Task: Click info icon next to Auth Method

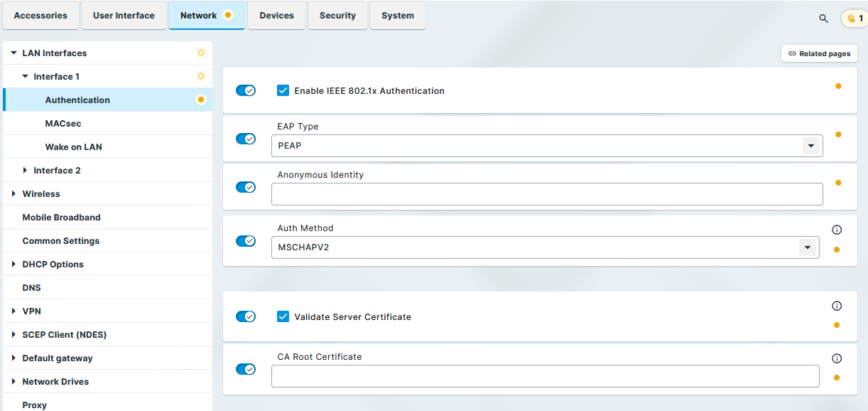Action: point(837,230)
